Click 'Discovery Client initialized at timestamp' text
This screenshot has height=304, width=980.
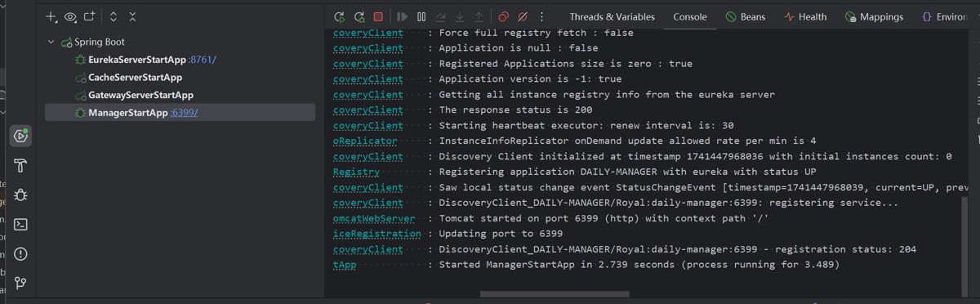coord(695,156)
